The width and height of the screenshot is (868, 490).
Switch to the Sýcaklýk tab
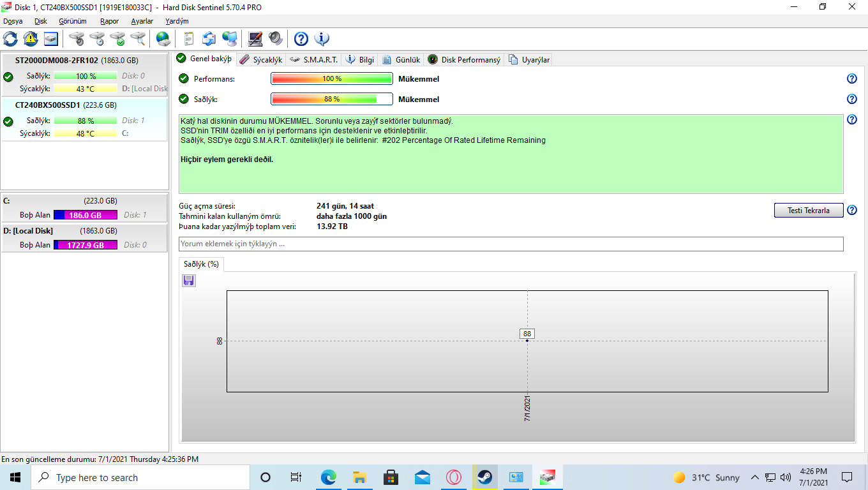[260, 59]
